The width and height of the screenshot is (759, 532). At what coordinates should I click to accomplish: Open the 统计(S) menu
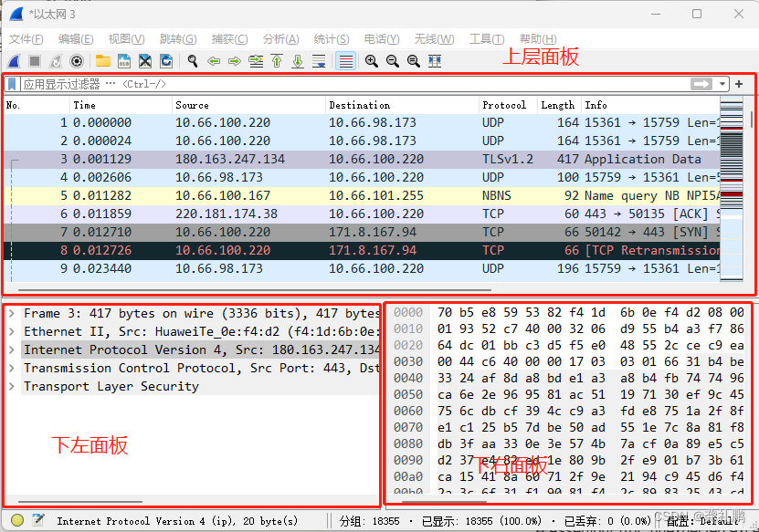pos(332,39)
